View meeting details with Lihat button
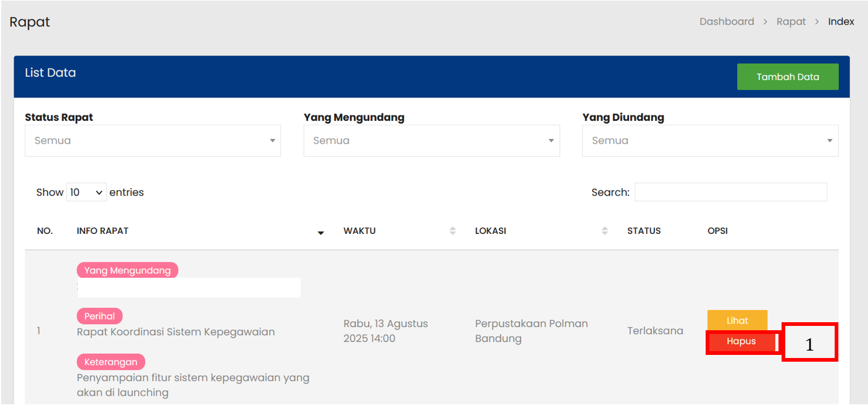The image size is (868, 408). tap(737, 320)
